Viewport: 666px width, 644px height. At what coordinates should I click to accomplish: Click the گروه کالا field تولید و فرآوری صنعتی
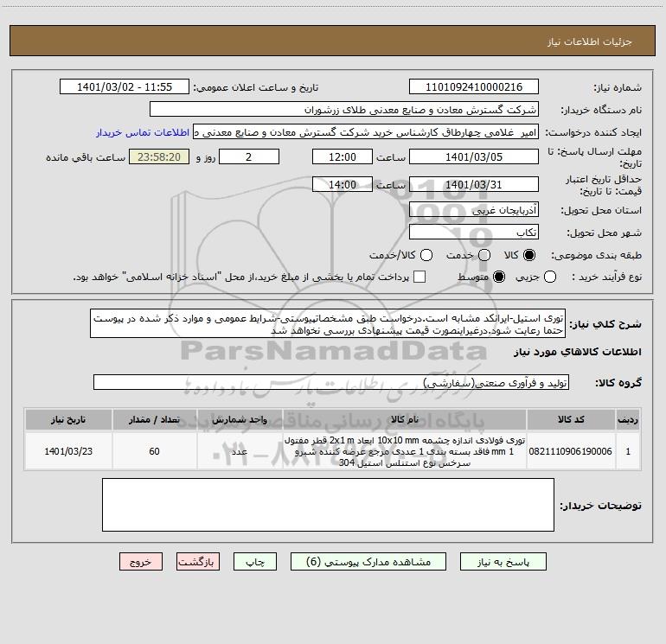click(331, 382)
